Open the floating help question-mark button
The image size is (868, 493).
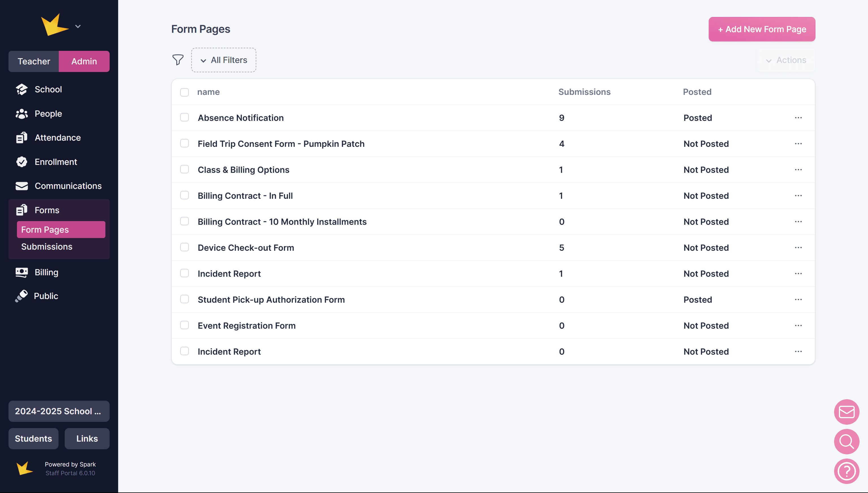(846, 471)
